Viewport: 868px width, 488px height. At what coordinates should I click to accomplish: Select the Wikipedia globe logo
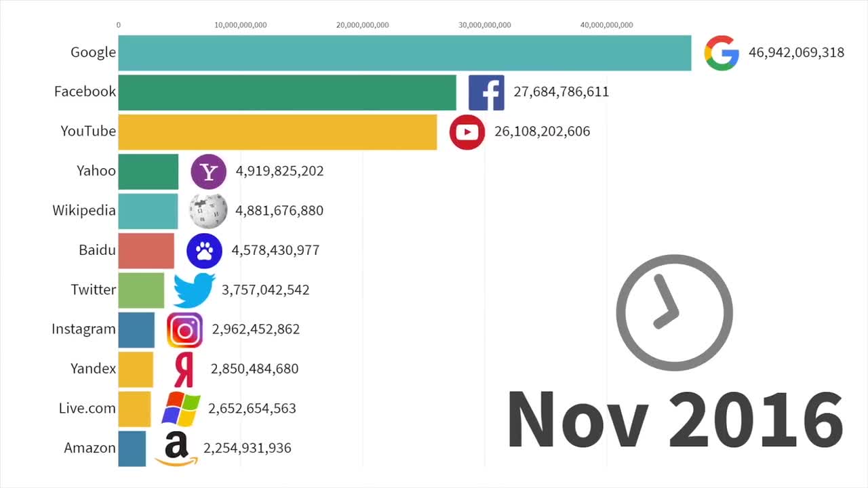point(208,211)
